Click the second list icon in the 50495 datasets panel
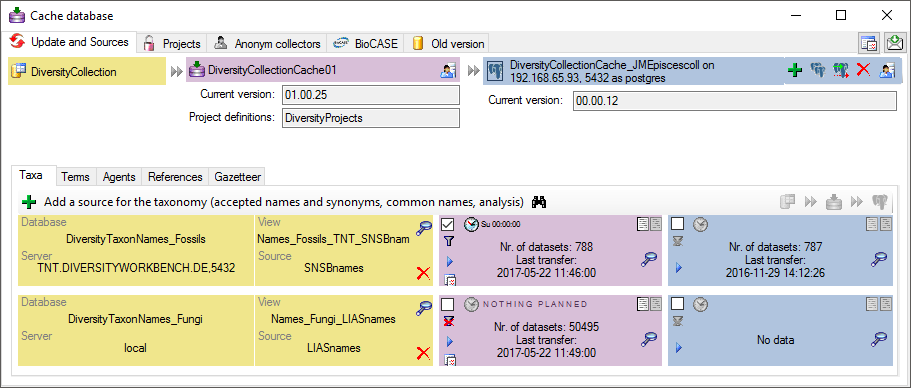911x388 pixels. 655,303
